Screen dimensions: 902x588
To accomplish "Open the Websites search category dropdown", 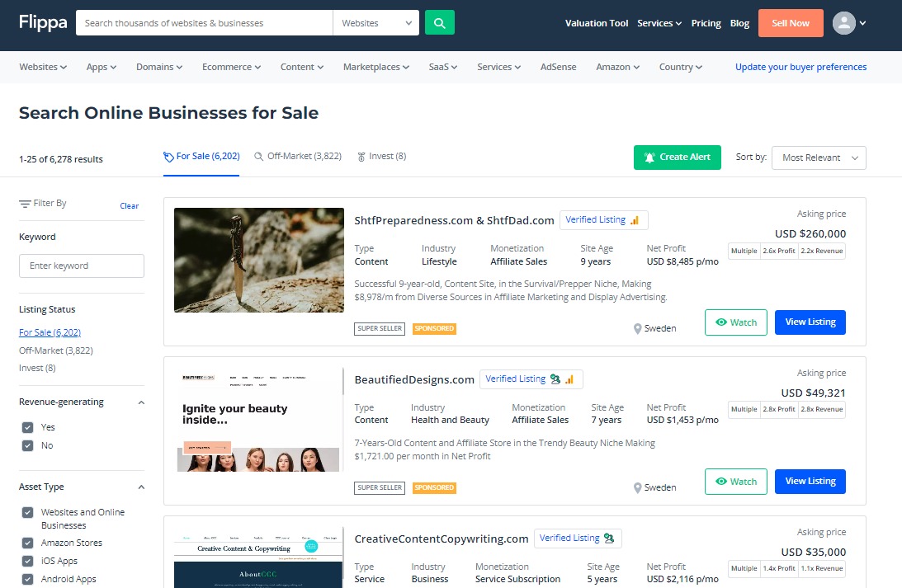I will pos(376,23).
